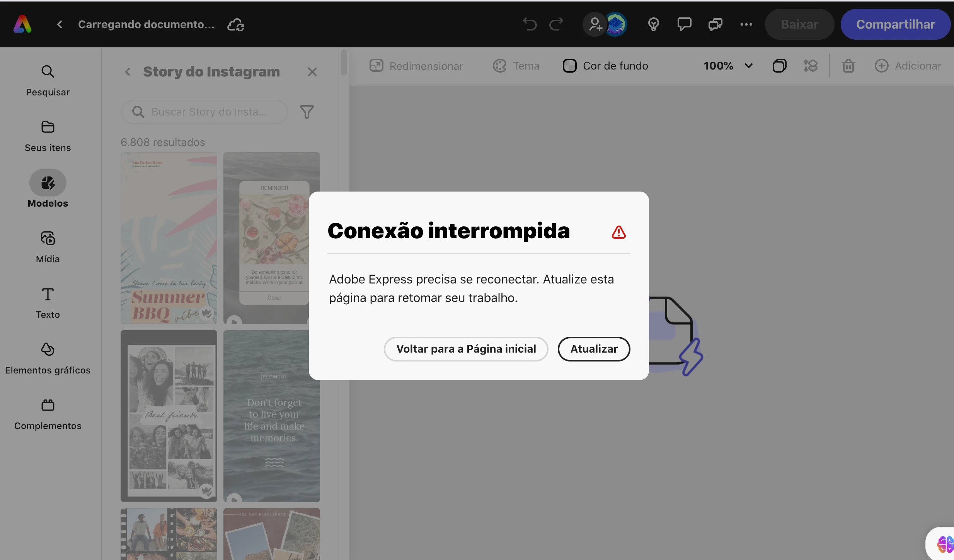954x560 pixels.
Task: Click Voltar para a Página inicial
Action: click(466, 349)
